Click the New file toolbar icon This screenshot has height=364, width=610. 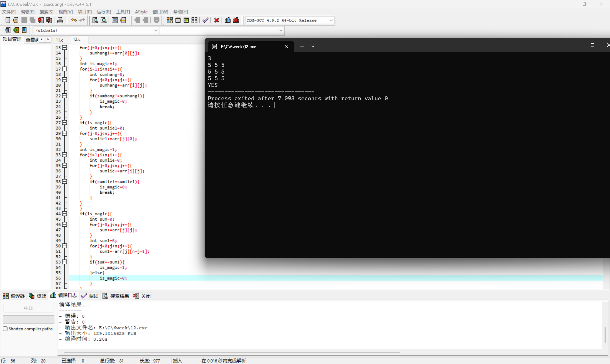(8, 20)
